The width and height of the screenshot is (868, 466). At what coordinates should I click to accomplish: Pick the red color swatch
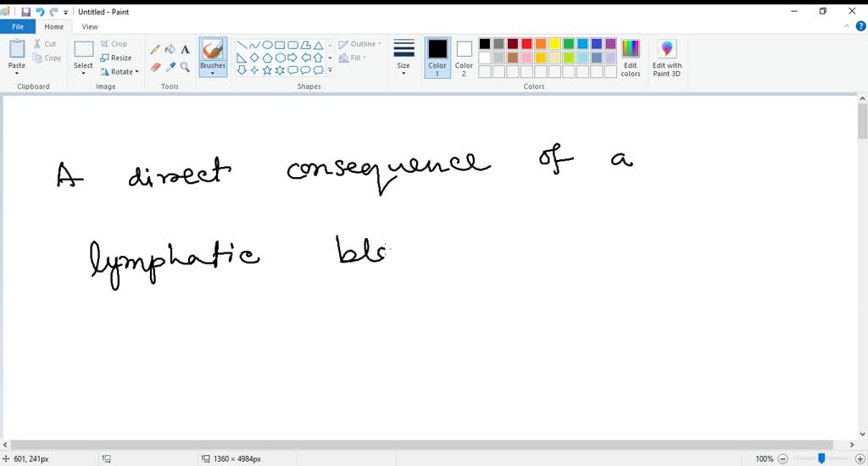tap(526, 44)
